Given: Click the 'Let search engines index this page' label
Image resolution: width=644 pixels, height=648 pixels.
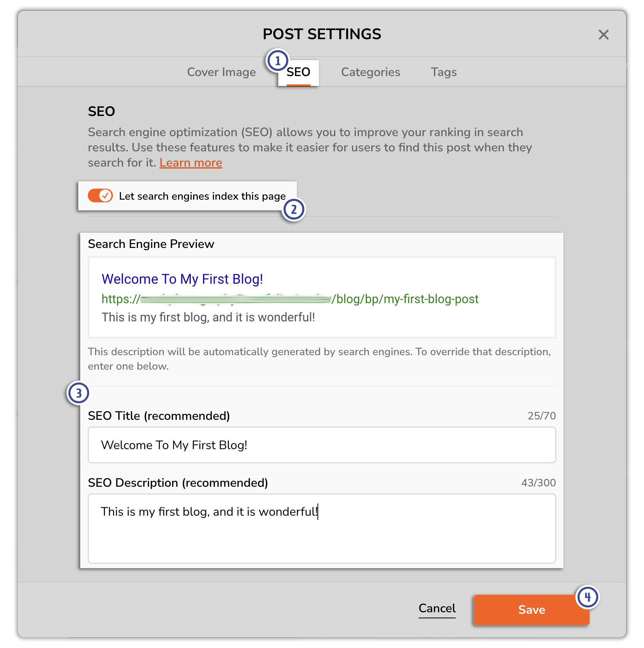Looking at the screenshot, I should point(202,196).
